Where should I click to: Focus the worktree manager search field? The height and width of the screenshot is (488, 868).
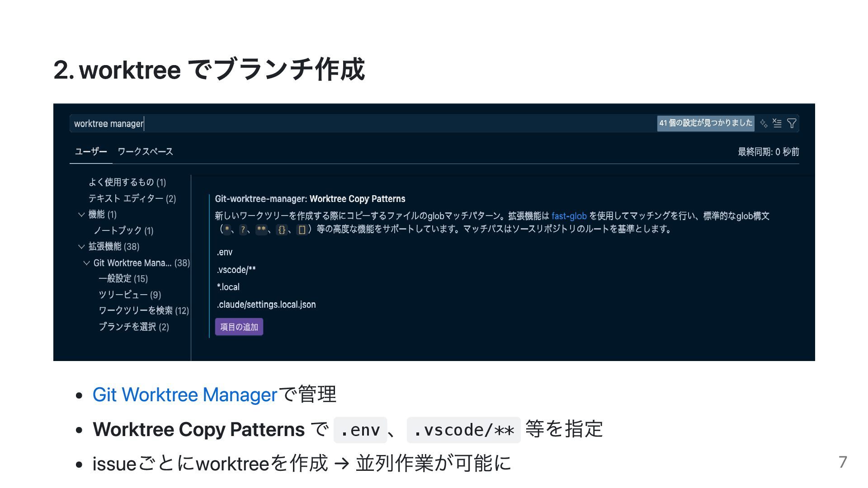362,123
